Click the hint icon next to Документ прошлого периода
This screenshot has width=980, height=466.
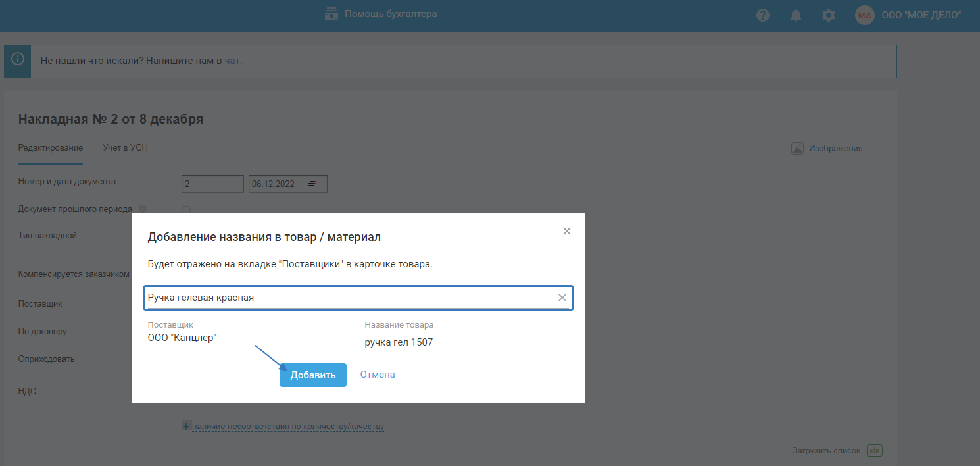click(143, 209)
